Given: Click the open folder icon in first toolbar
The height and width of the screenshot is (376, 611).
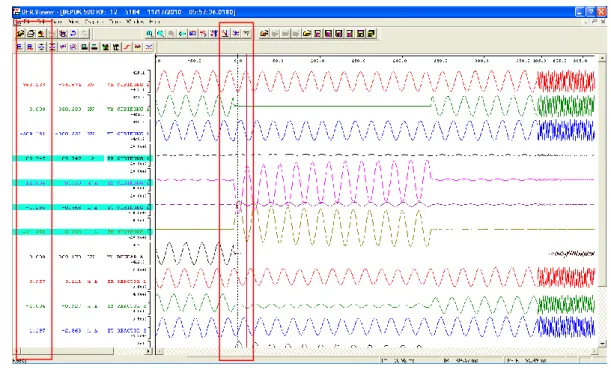Looking at the screenshot, I should pyautogui.click(x=20, y=34).
